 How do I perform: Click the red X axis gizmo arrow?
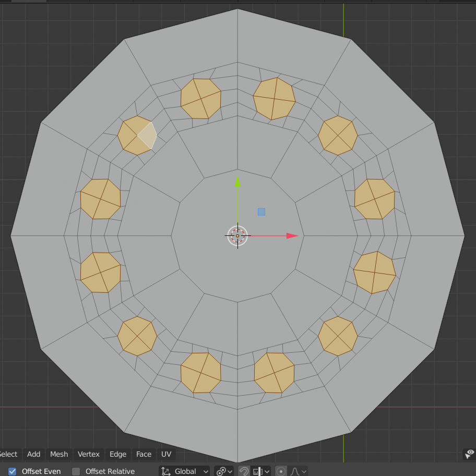[292, 235]
